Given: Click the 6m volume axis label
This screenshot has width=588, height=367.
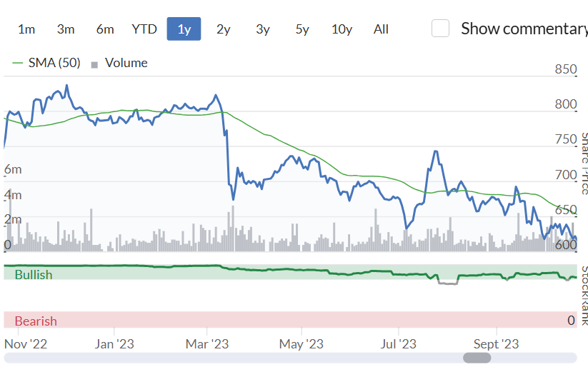Looking at the screenshot, I should pos(13,169).
